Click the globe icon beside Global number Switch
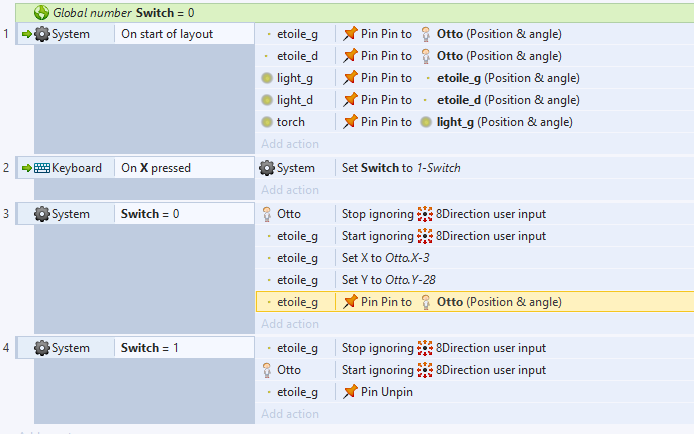This screenshot has width=694, height=434. click(42, 13)
